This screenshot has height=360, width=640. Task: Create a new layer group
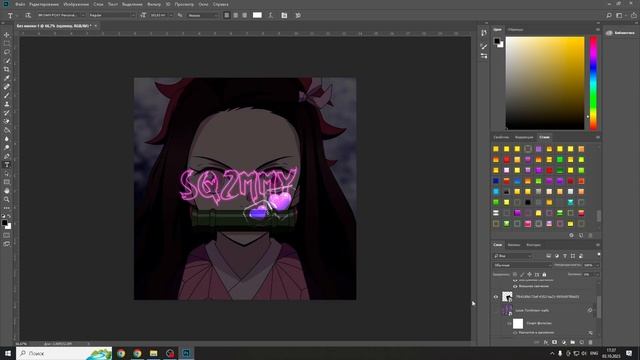(x=573, y=342)
